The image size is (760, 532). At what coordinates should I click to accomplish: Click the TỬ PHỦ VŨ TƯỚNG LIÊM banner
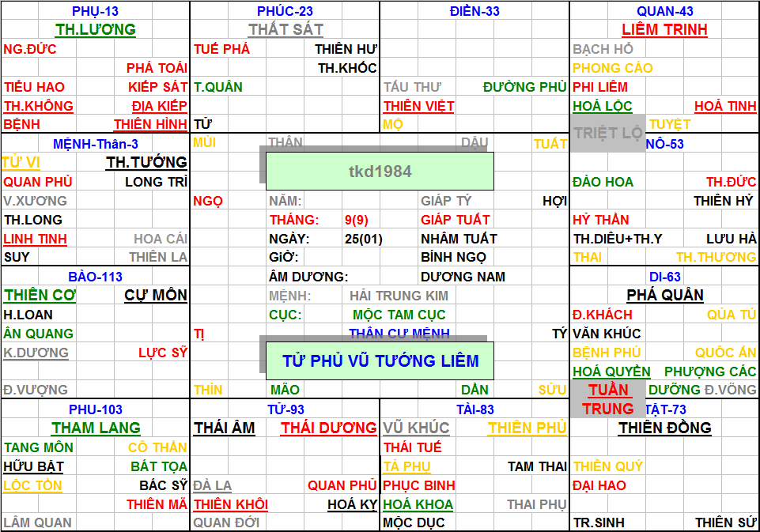[x=380, y=360]
